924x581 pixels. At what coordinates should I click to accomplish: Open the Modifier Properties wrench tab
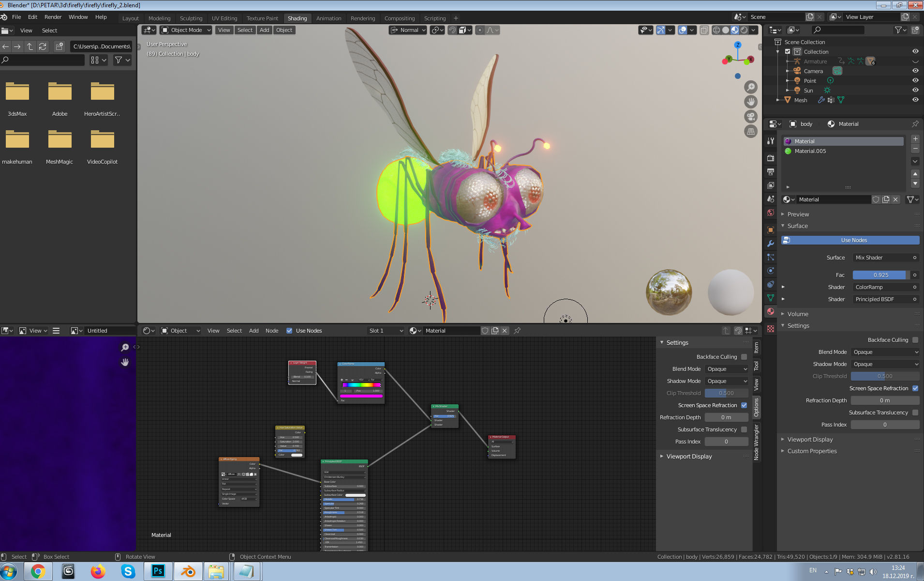pos(771,243)
